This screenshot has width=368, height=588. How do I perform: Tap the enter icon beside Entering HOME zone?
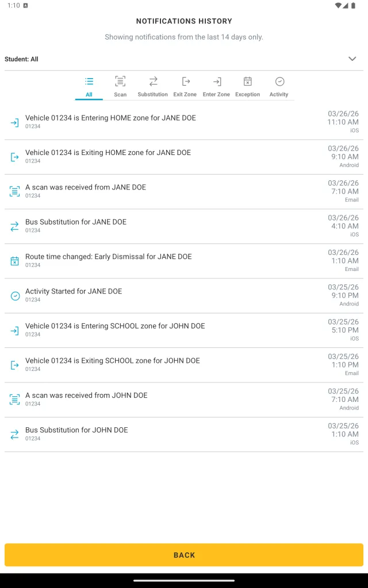[14, 123]
